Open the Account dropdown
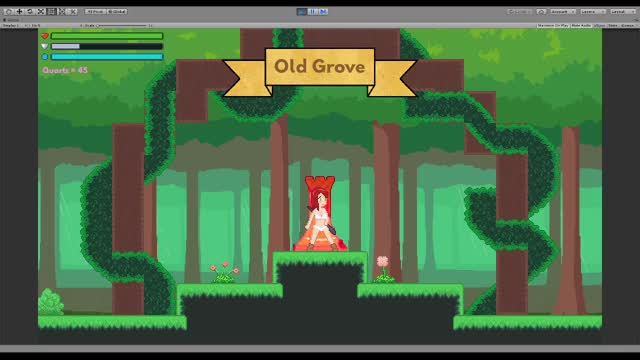This screenshot has width=640, height=360. click(x=563, y=12)
